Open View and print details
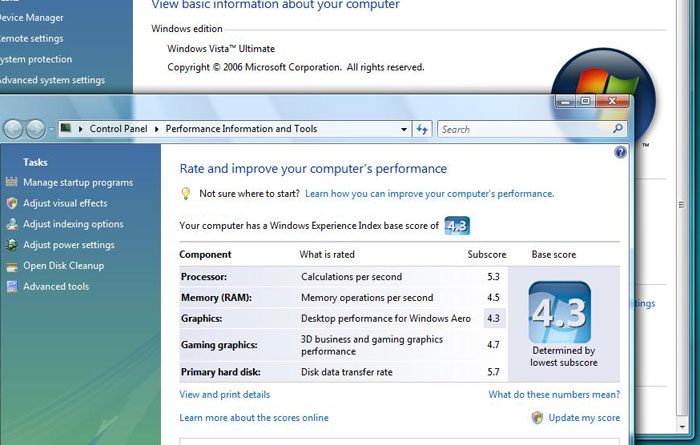Screen dimensions: 700x445 pyautogui.click(x=225, y=395)
